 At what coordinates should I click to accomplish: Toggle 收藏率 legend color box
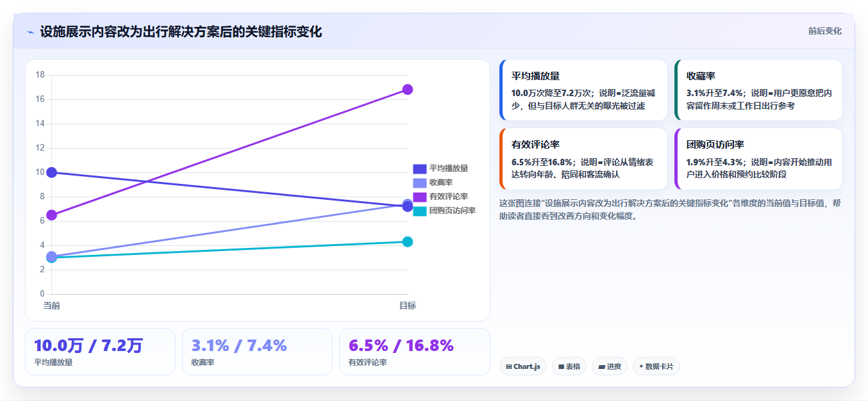click(419, 183)
